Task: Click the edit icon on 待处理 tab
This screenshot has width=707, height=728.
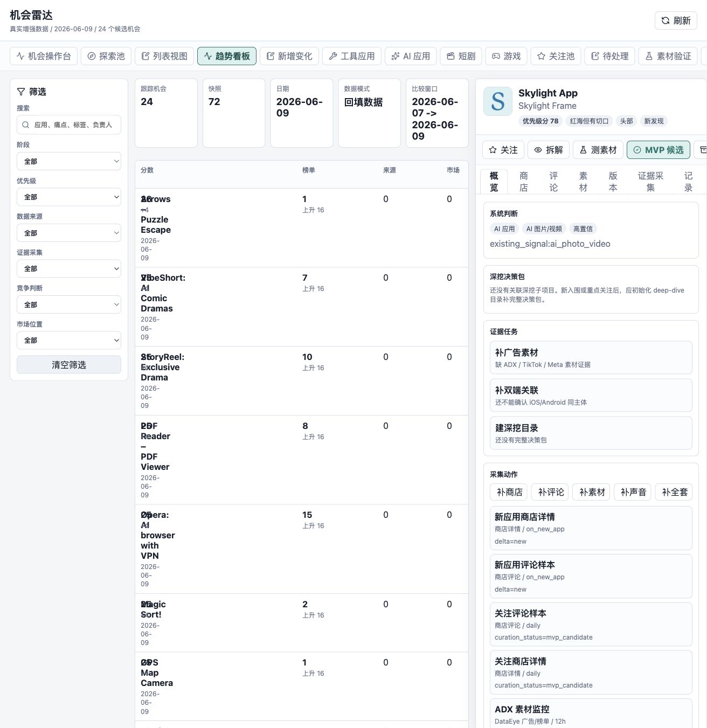Action: point(595,56)
